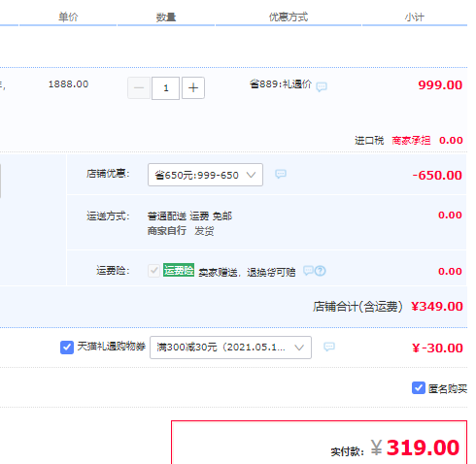Increase quantity with the plus button

193,87
